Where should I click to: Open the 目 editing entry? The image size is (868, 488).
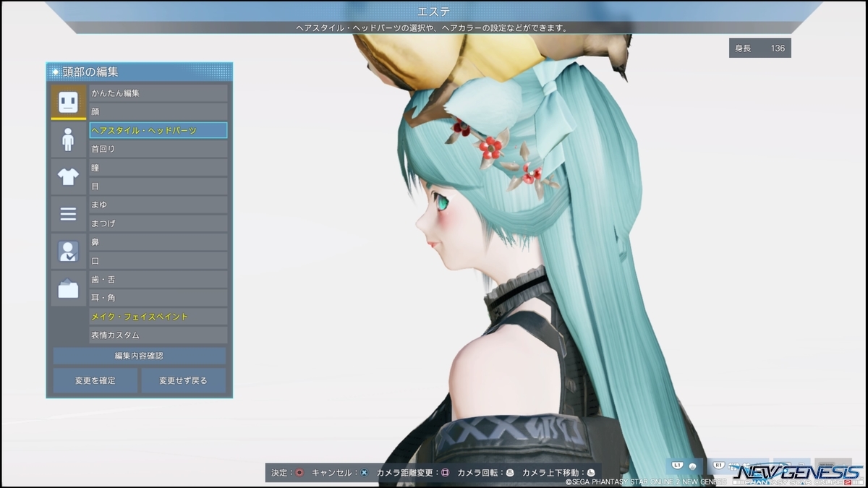click(158, 186)
